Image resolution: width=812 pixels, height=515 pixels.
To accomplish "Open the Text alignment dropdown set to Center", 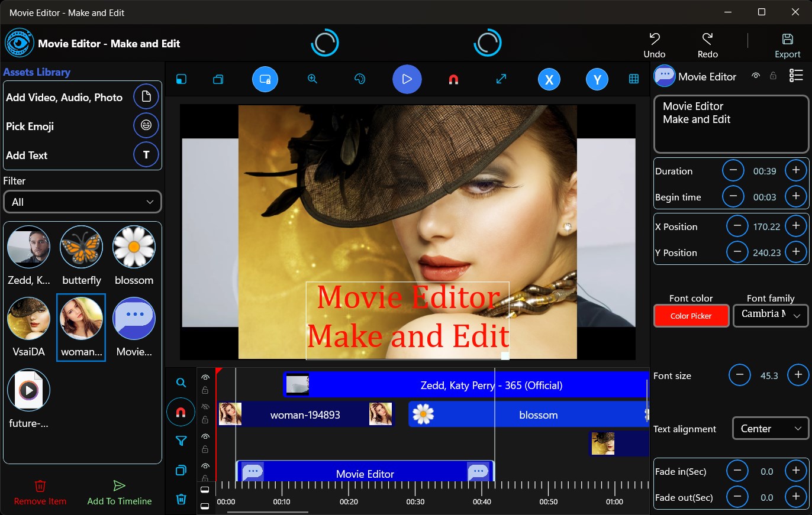I will tap(770, 428).
